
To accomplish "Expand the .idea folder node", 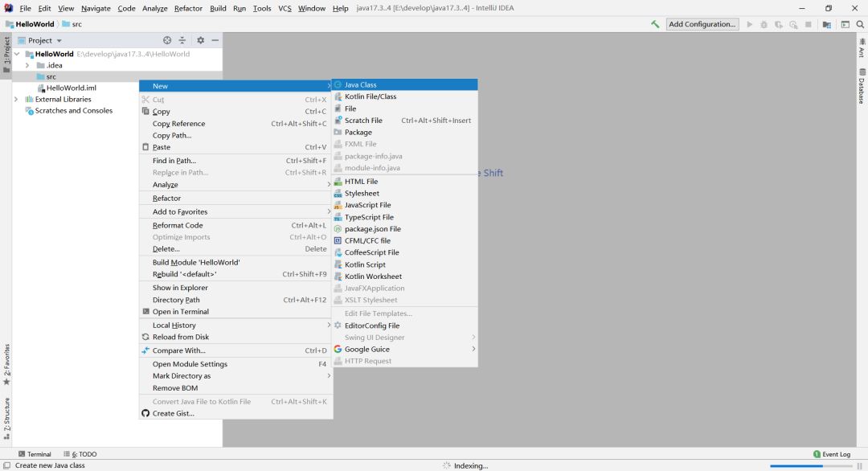I will click(x=27, y=65).
